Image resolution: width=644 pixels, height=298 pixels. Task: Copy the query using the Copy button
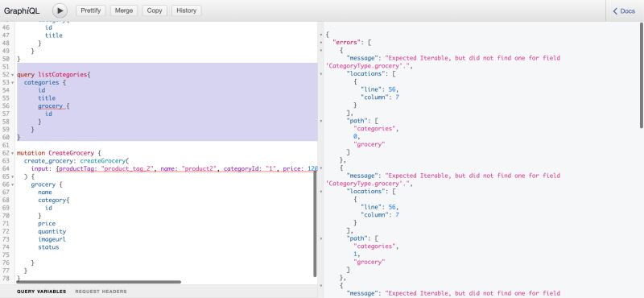tap(155, 10)
